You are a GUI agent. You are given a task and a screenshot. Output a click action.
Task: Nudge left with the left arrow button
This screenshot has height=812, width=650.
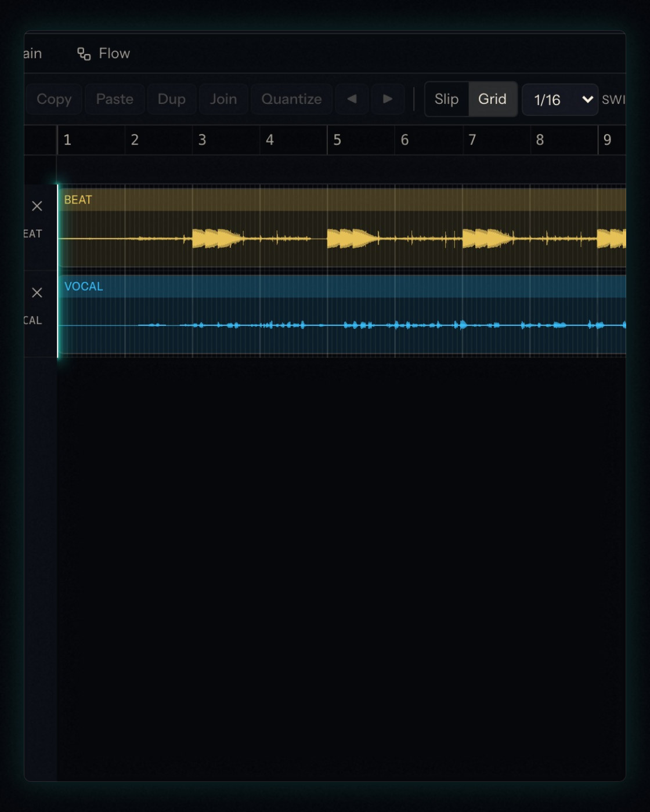[x=352, y=99]
